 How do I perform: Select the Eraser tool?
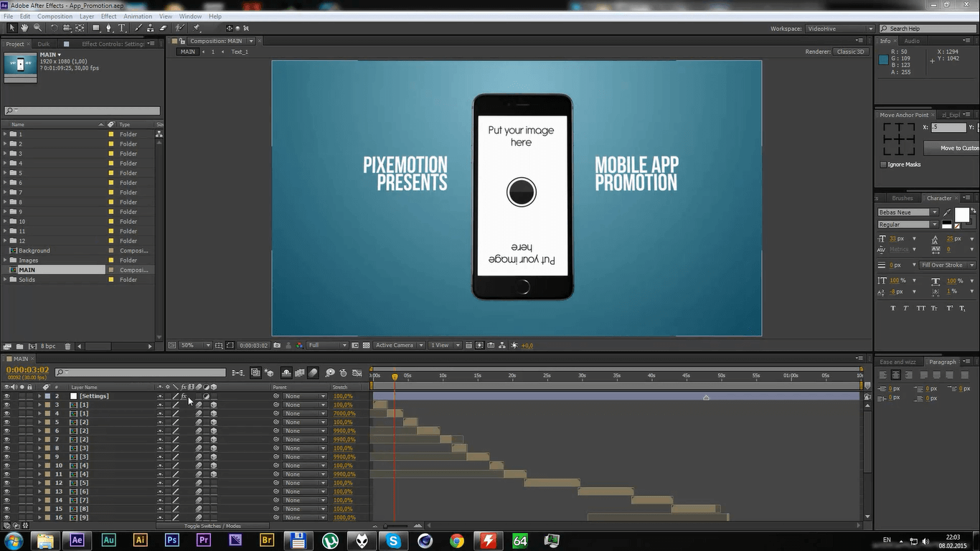point(163,28)
